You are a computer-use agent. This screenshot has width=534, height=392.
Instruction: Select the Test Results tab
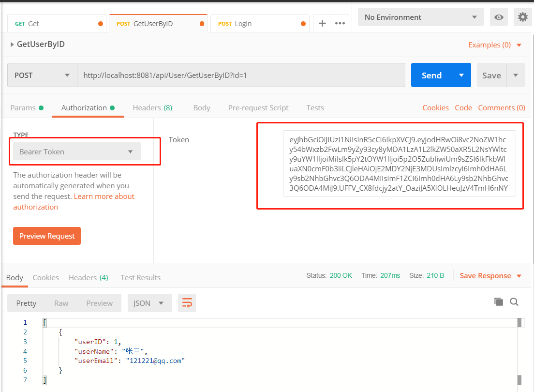(140, 277)
